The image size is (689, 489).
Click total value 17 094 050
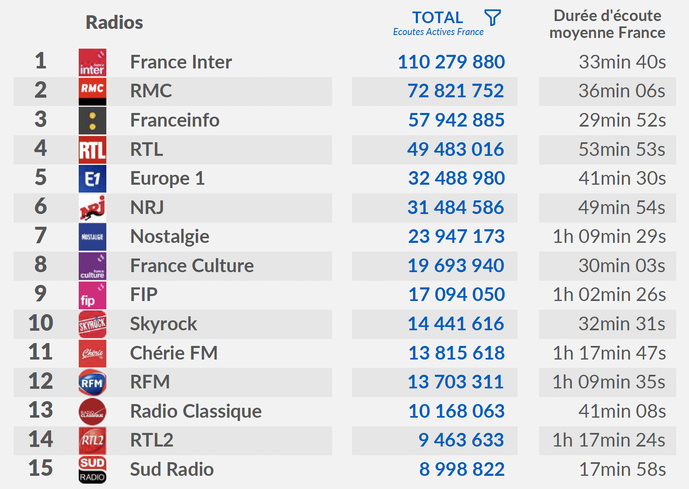(x=457, y=295)
